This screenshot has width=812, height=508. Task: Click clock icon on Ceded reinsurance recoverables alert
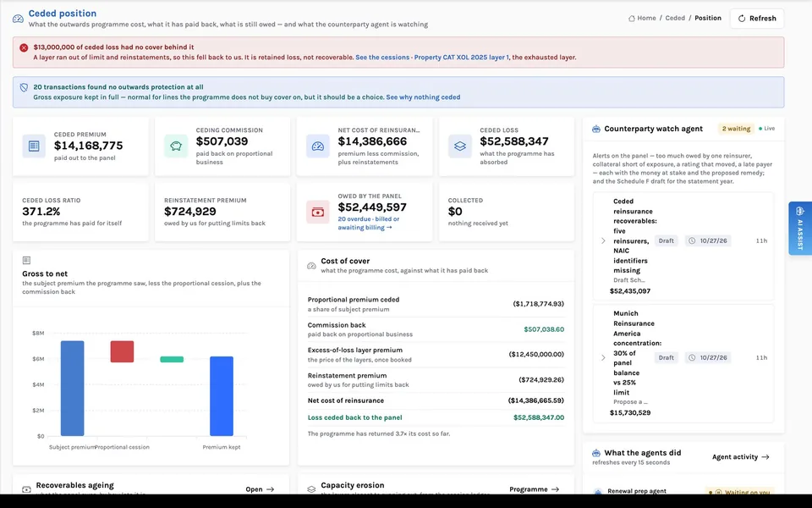[x=692, y=241]
